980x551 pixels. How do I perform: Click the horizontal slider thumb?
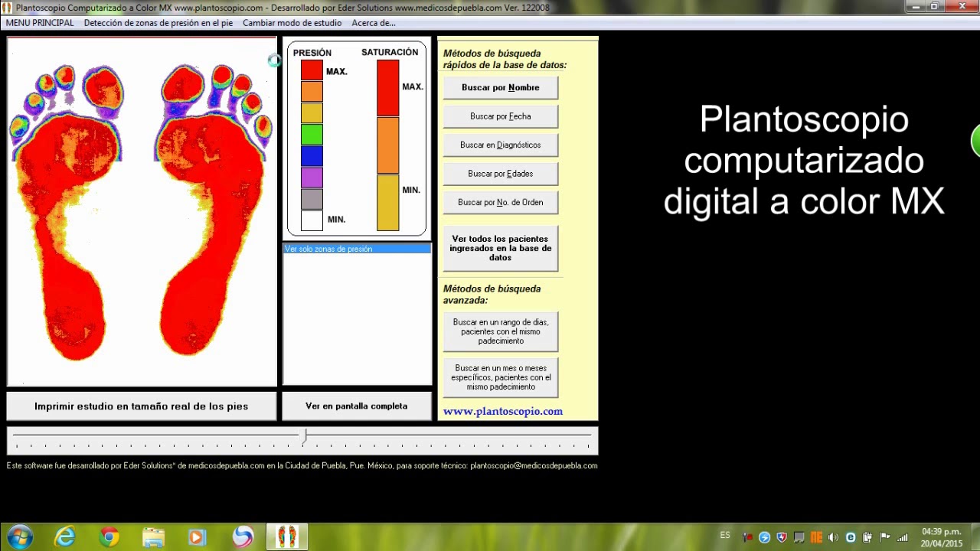coord(305,437)
